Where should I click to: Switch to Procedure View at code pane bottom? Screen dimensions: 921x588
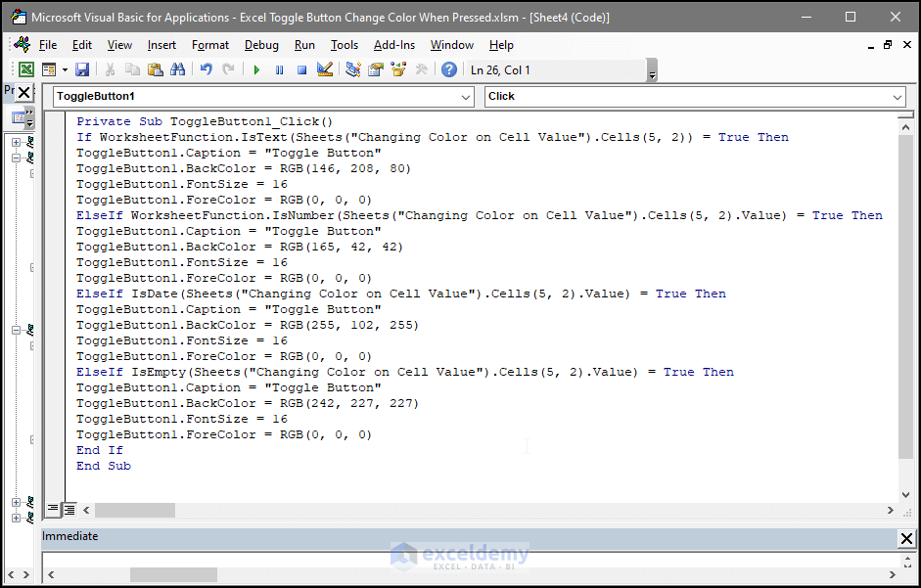[x=54, y=510]
